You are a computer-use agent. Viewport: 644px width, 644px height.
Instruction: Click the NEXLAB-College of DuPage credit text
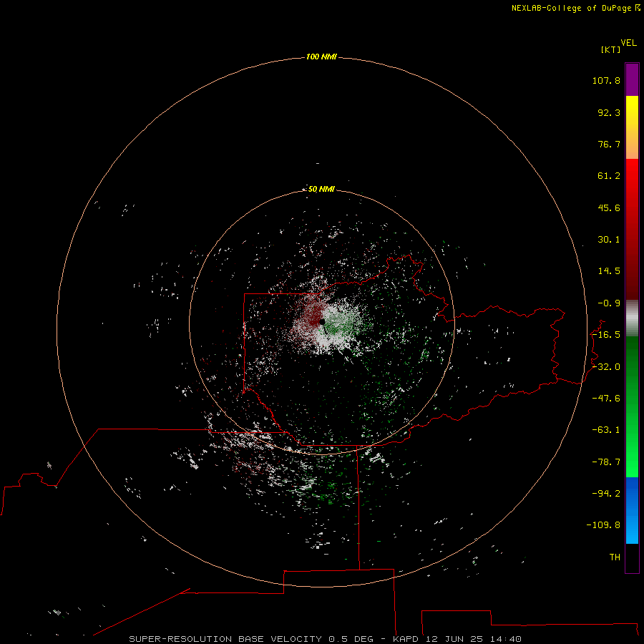576,8
